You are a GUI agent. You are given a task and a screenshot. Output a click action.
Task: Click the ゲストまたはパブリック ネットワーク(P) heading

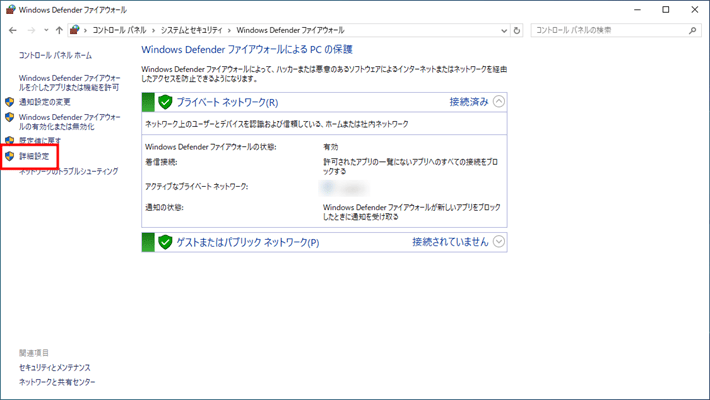248,242
